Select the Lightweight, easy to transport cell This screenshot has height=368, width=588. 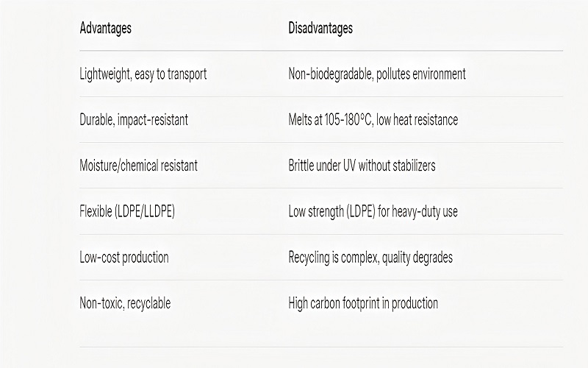click(x=143, y=74)
